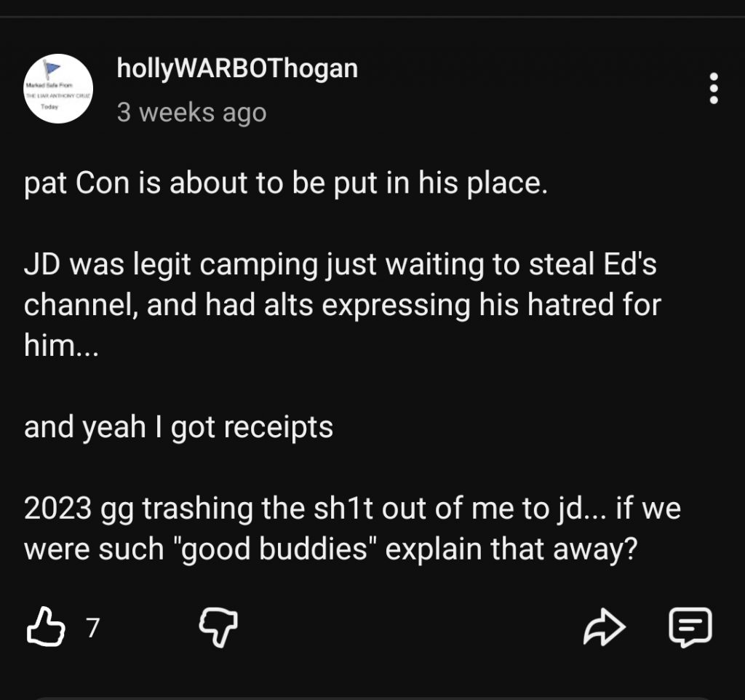Open the comments bubble icon
Viewport: 745px width, 700px height.
(690, 627)
